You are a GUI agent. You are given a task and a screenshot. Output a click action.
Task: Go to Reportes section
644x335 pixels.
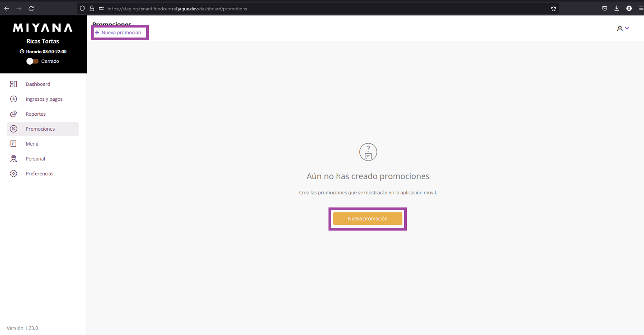tap(42, 114)
